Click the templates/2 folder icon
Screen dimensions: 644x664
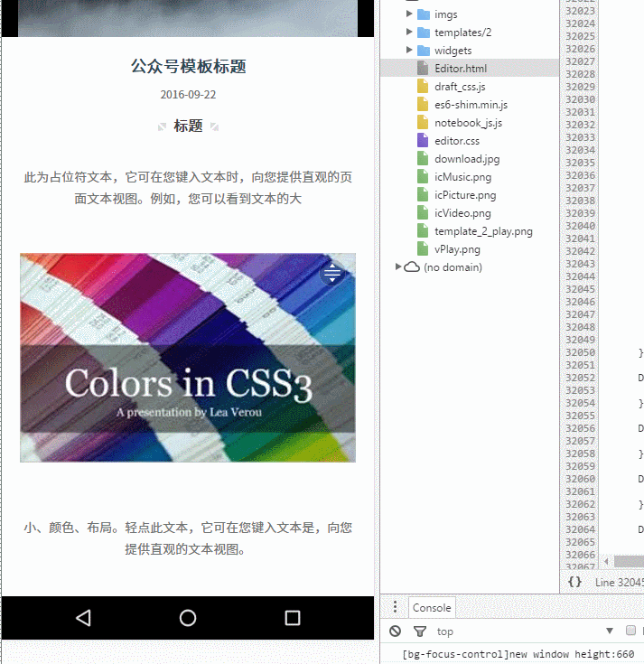(x=424, y=33)
